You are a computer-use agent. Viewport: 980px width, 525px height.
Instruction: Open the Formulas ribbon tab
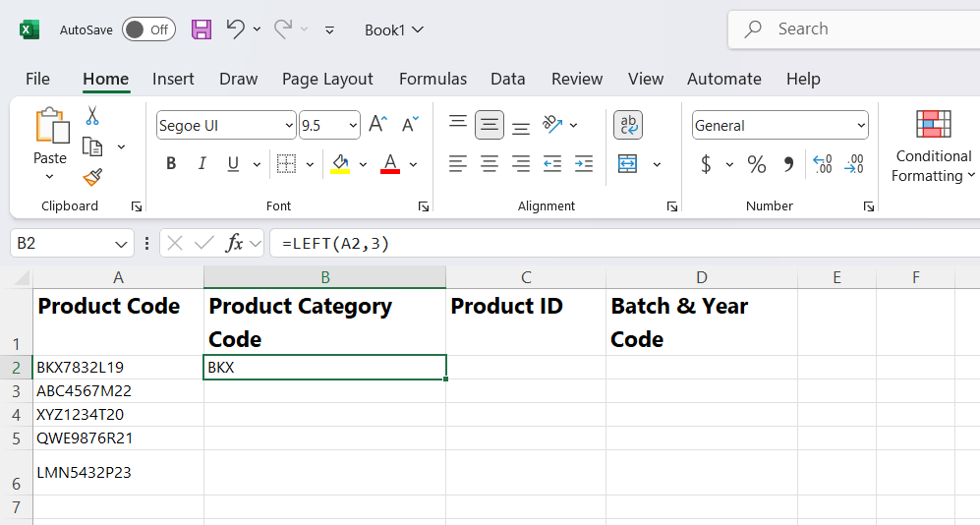(432, 79)
